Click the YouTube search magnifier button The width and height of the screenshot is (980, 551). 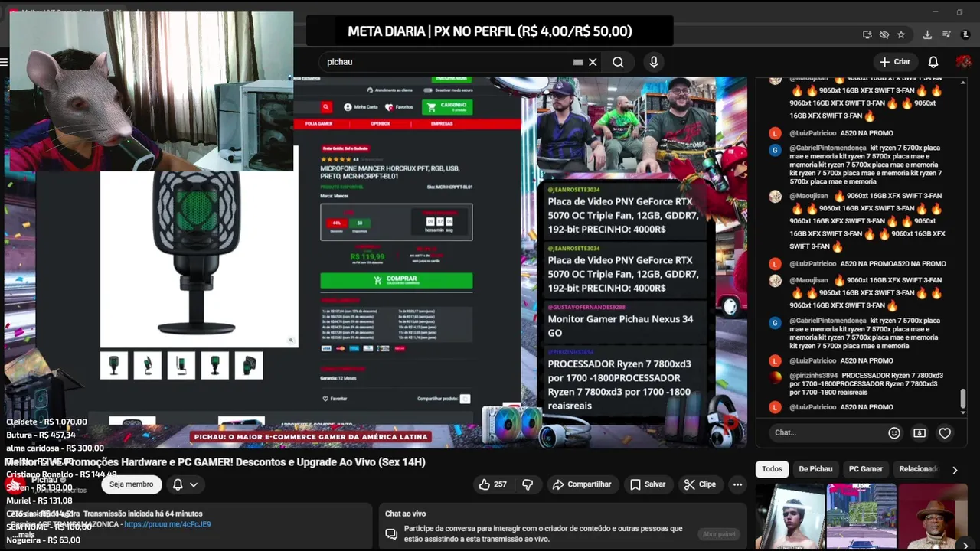coord(618,62)
